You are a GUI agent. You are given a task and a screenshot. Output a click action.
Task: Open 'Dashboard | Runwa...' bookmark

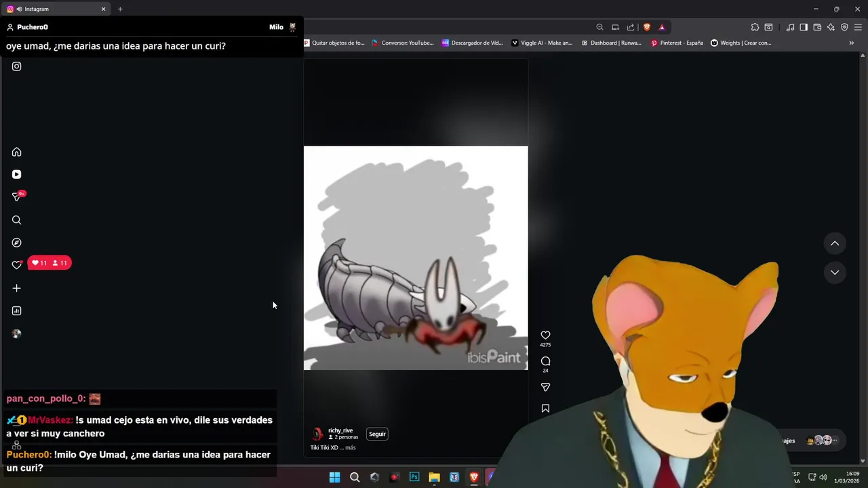coord(611,43)
